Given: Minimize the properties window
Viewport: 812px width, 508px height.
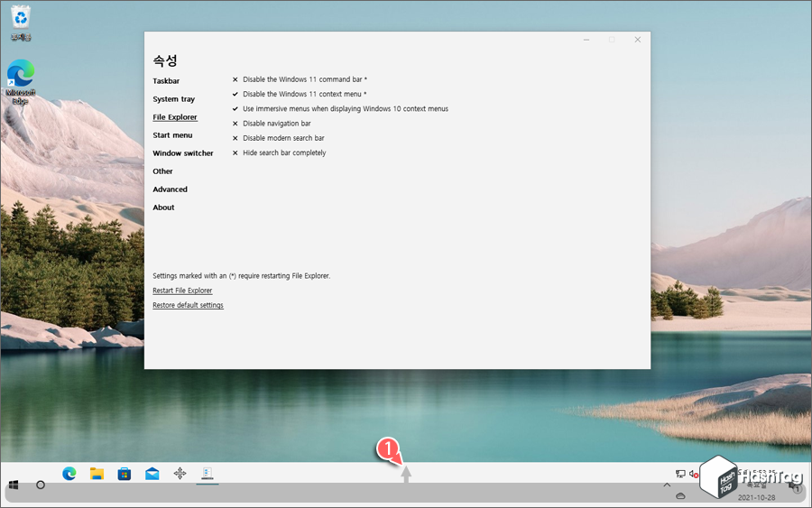Looking at the screenshot, I should pos(586,40).
